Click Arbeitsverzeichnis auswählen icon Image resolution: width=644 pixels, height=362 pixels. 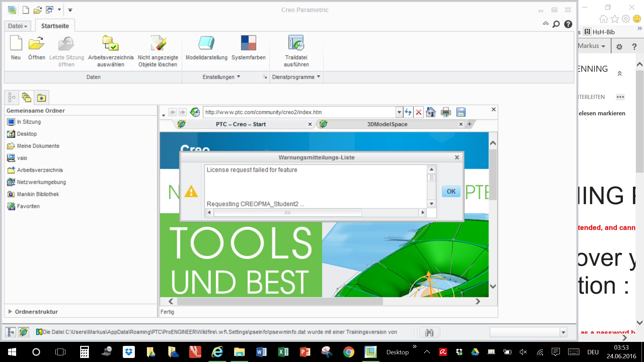click(x=110, y=44)
